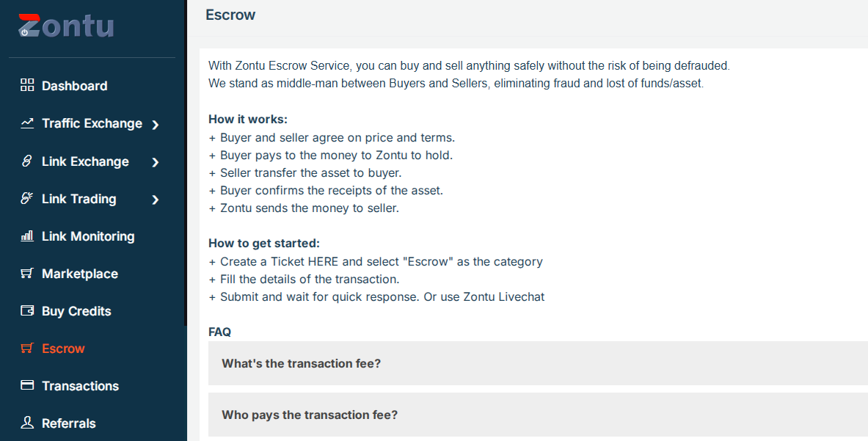Click the Dashboard grid icon
This screenshot has width=868, height=441.
coord(27,85)
